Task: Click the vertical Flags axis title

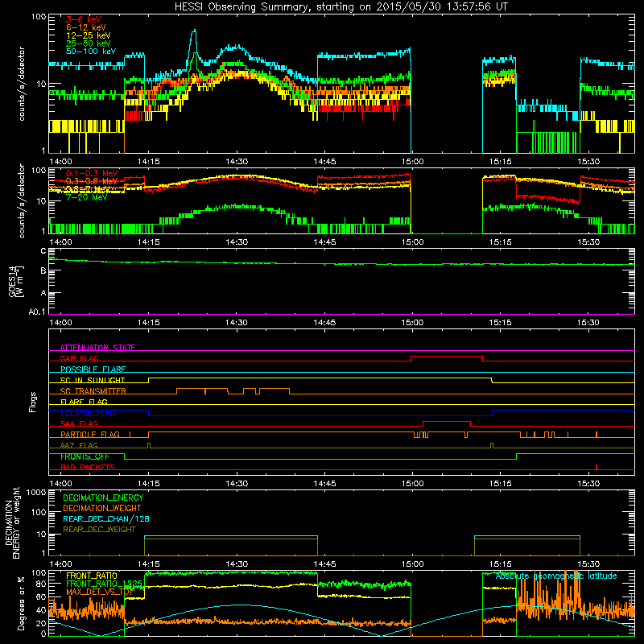Action: tap(32, 402)
